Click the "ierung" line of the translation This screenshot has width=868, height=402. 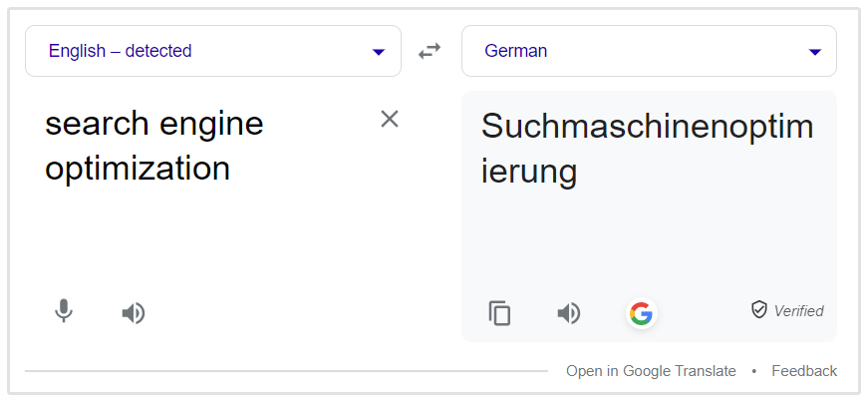529,171
